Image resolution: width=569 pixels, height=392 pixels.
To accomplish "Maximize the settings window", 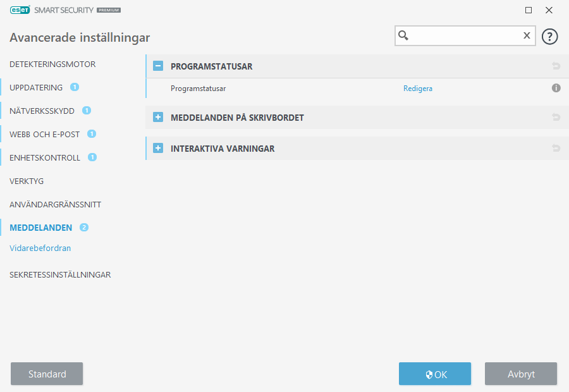I will click(x=529, y=10).
